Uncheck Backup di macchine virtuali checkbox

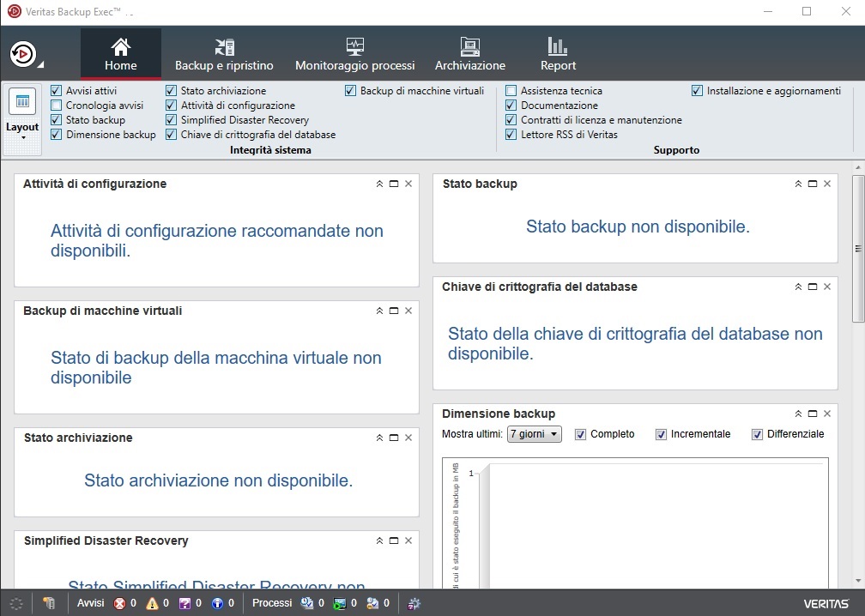pyautogui.click(x=350, y=90)
